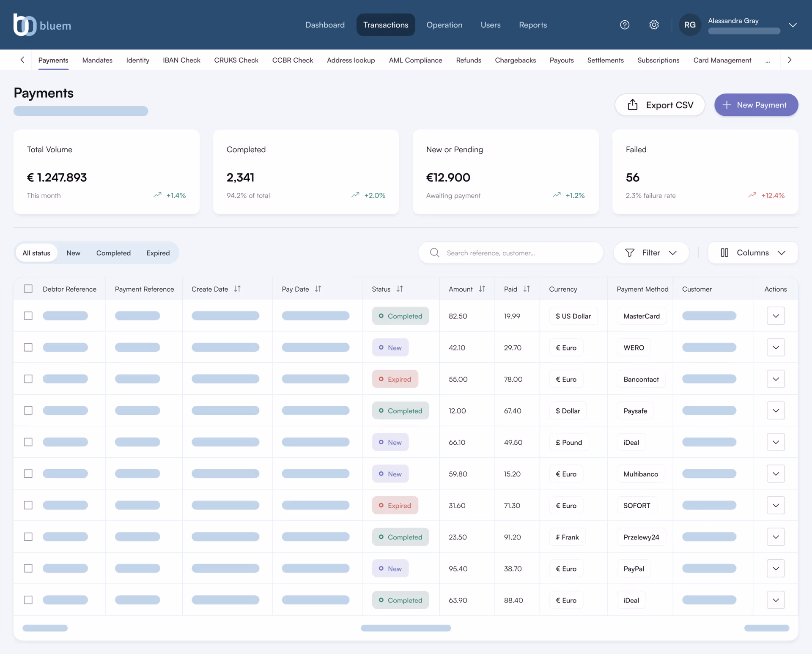Click the bluem logo
The height and width of the screenshot is (654, 812).
(x=42, y=25)
